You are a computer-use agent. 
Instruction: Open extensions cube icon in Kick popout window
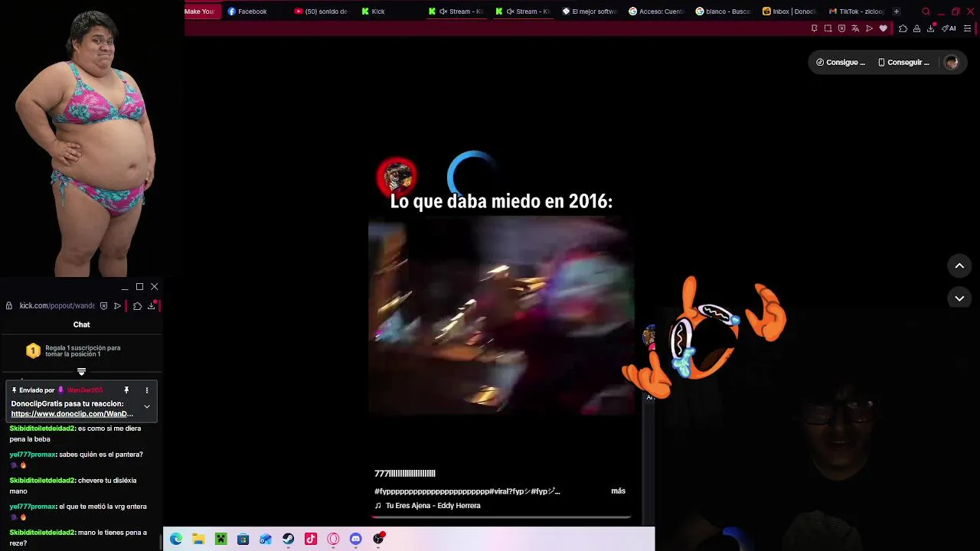(137, 305)
